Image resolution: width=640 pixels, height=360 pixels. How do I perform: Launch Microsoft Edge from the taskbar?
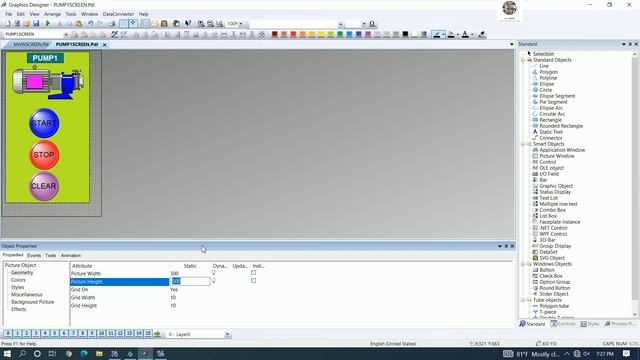(x=84, y=354)
